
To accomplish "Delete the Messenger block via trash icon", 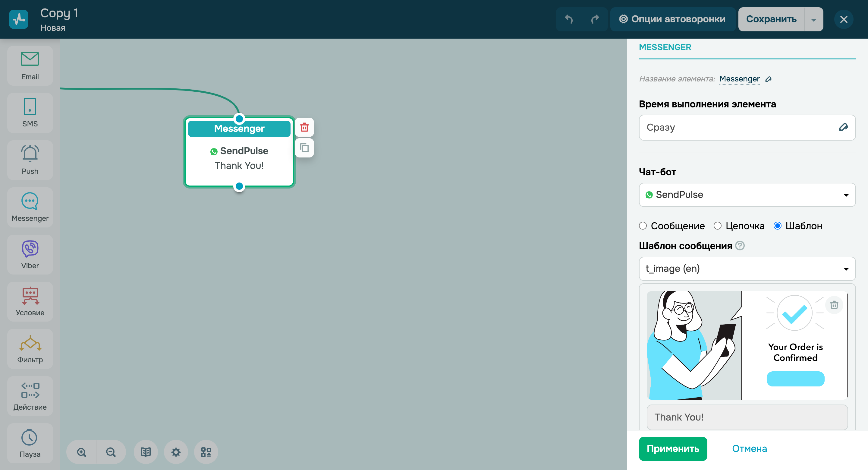I will coord(304,127).
